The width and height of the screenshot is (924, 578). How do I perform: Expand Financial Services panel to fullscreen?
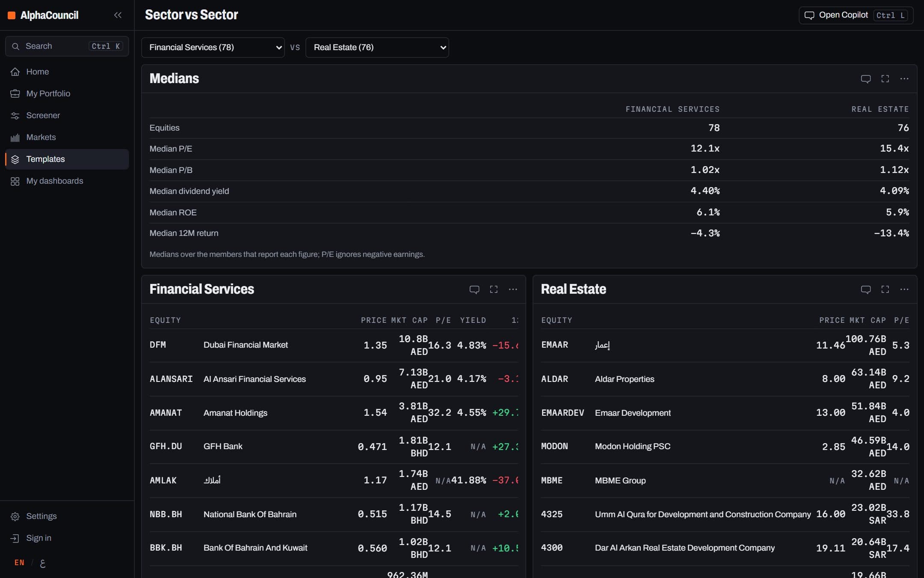click(494, 289)
